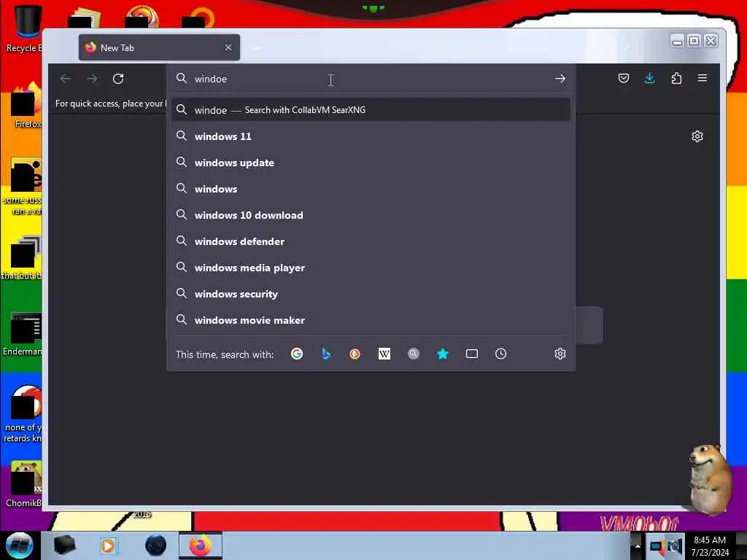747x560 pixels.
Task: Search this time with Google icon
Action: coord(297,354)
